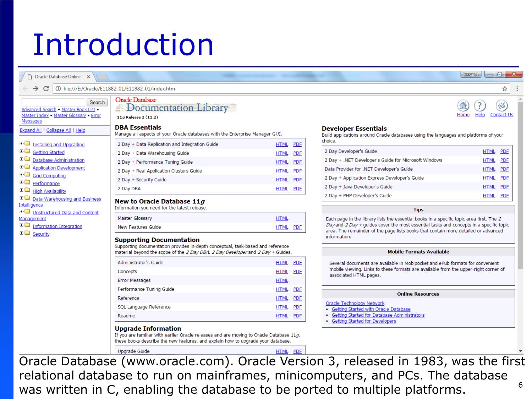Screen dimensions: 532x399
Task: Expand the Getting Started tree node
Action: point(21,152)
